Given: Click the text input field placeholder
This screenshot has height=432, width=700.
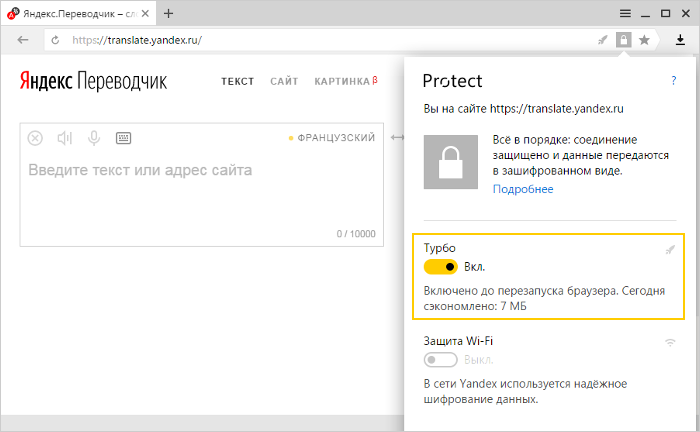Looking at the screenshot, I should click(140, 170).
